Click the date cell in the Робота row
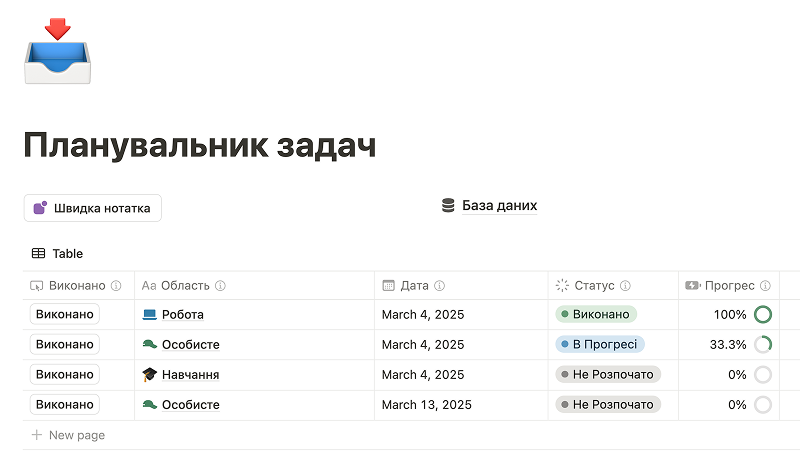800x471 pixels. click(461, 314)
